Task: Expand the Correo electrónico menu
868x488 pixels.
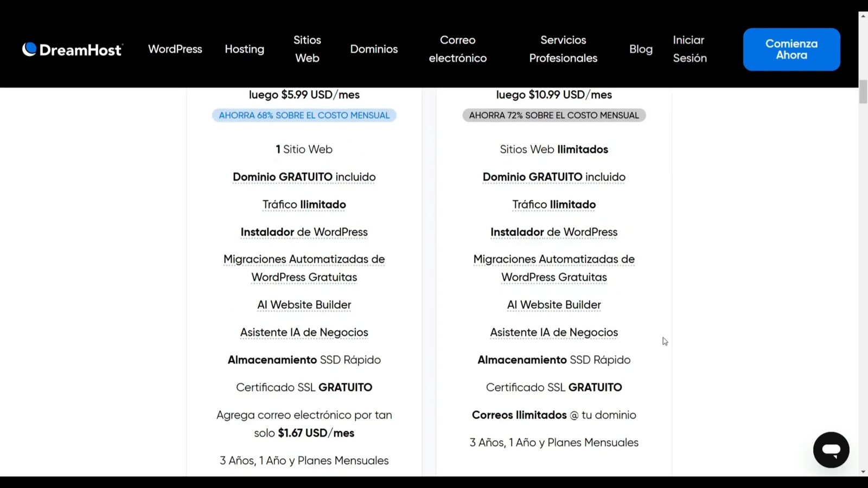Action: (x=457, y=49)
